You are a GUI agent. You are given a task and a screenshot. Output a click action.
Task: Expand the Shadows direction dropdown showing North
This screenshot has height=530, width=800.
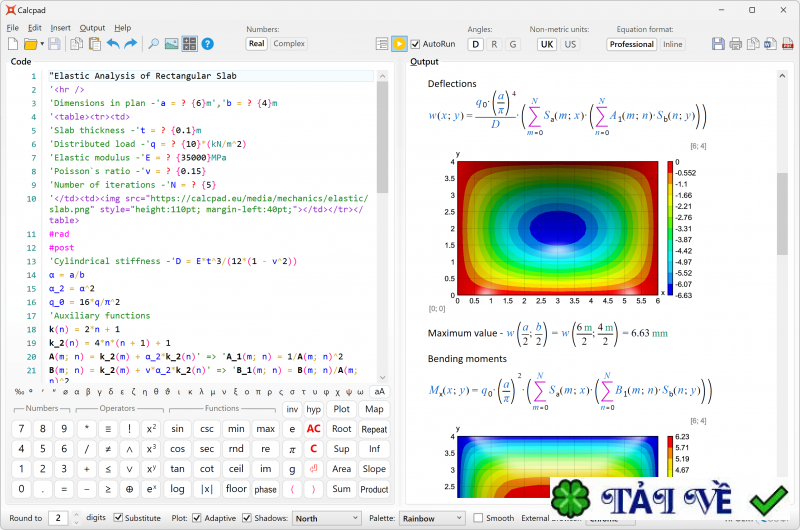[x=326, y=518]
